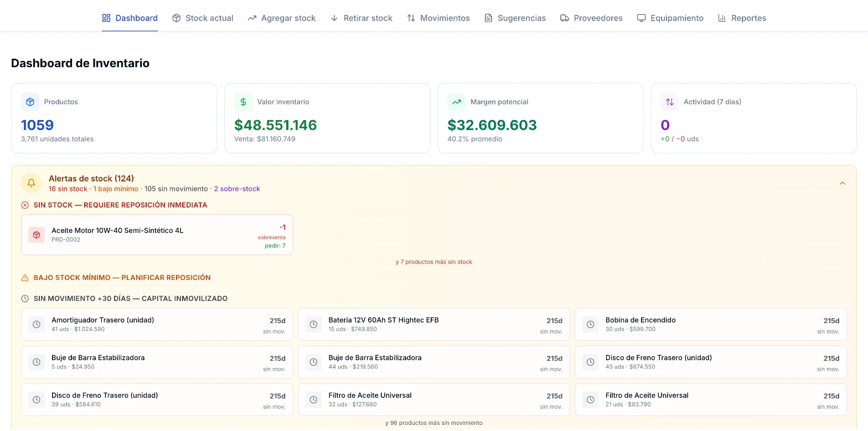Viewport: 868px width, 431px height.
Task: Select the $32.609.603 potential margin value
Action: tap(492, 125)
